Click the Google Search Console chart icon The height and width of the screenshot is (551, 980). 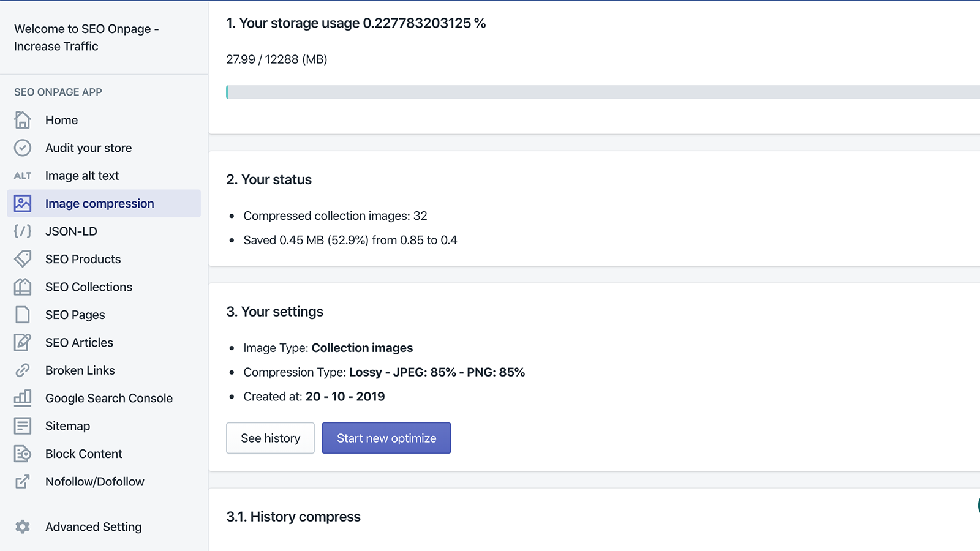coord(23,398)
